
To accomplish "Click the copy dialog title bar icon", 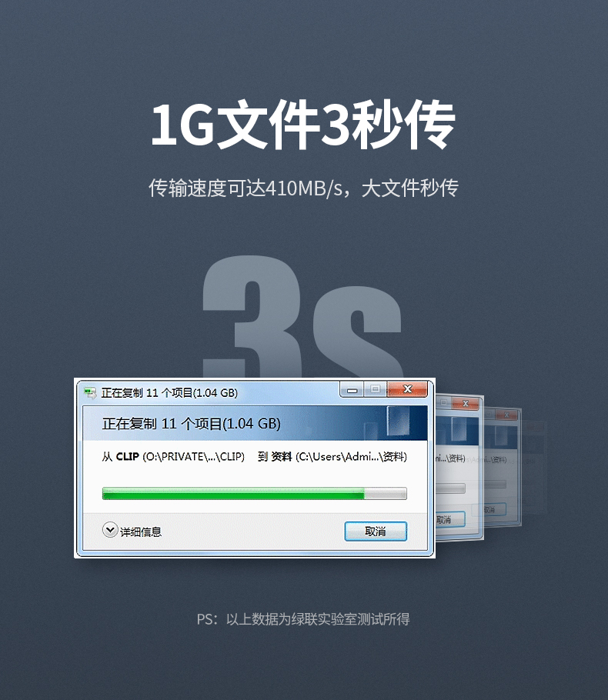I will coord(90,393).
